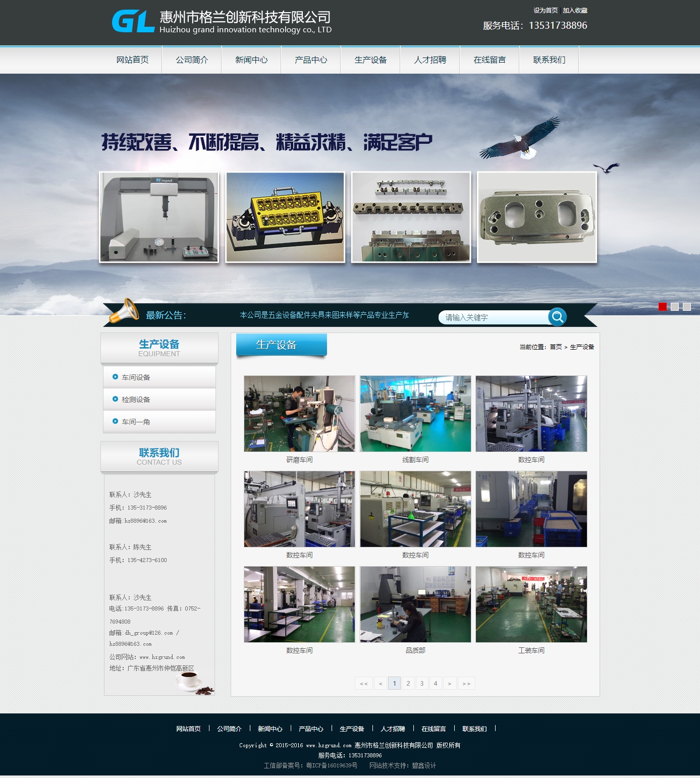The image size is (700, 778).
Task: Go to the last page using >> arrow
Action: 466,684
